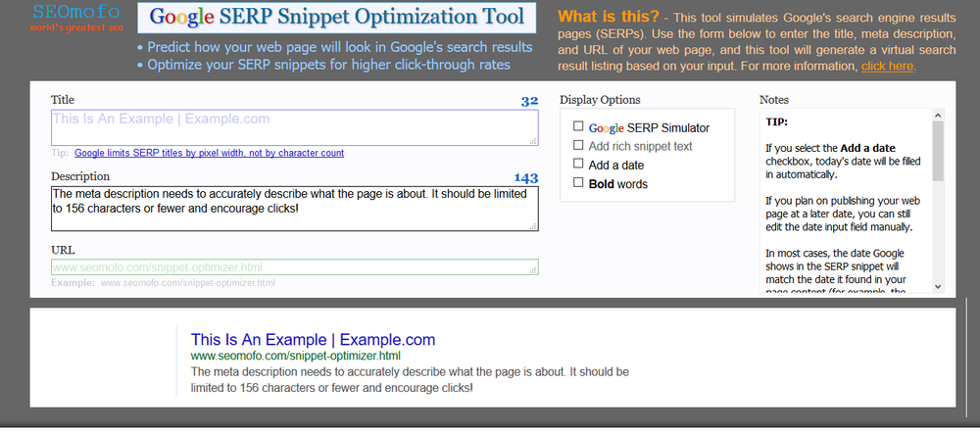Click the title character count 32
This screenshot has height=432, width=980.
[x=529, y=101]
